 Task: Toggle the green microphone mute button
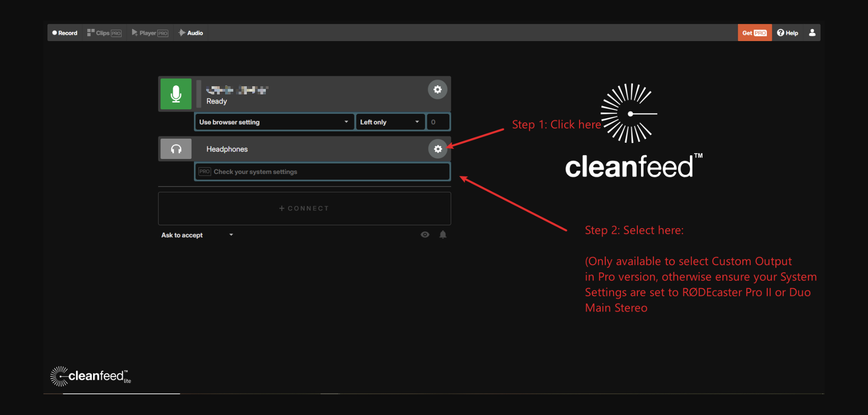click(176, 94)
